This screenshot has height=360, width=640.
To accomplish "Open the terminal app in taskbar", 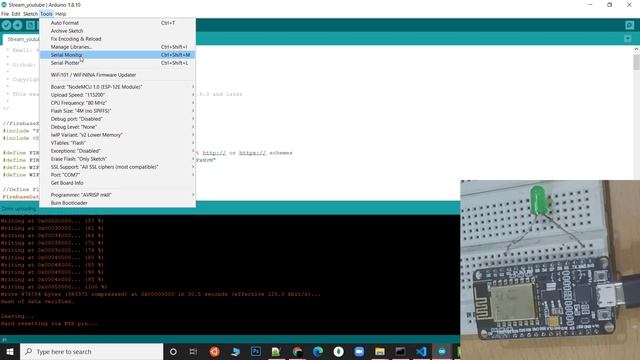I will 400,351.
